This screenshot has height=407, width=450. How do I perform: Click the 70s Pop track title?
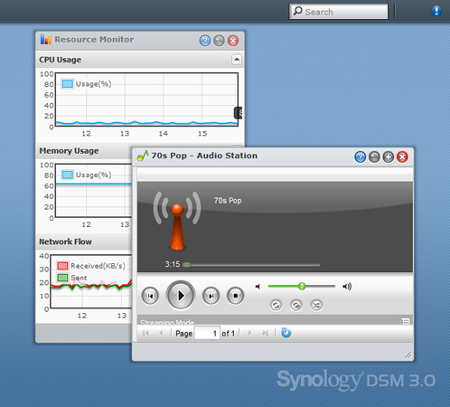[x=228, y=201]
